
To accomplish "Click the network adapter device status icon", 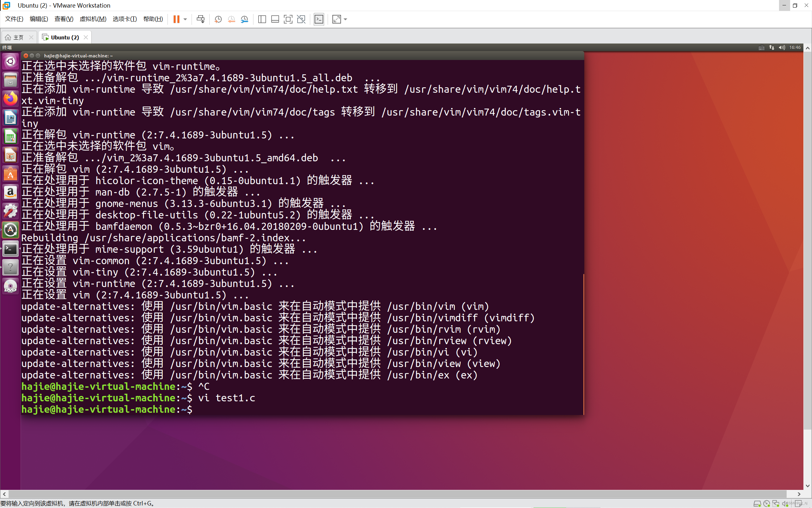I will click(776, 504).
